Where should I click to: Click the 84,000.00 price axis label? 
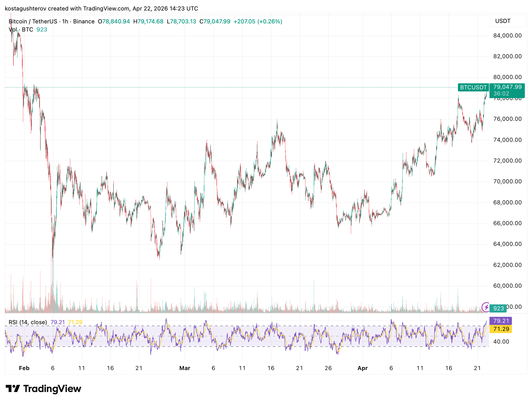pyautogui.click(x=507, y=36)
